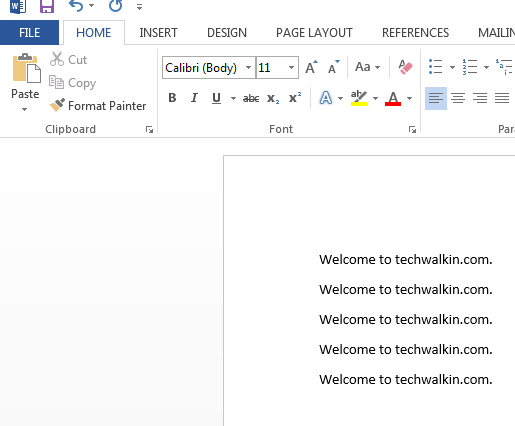
Task: Toggle Superscript formatting
Action: click(295, 98)
